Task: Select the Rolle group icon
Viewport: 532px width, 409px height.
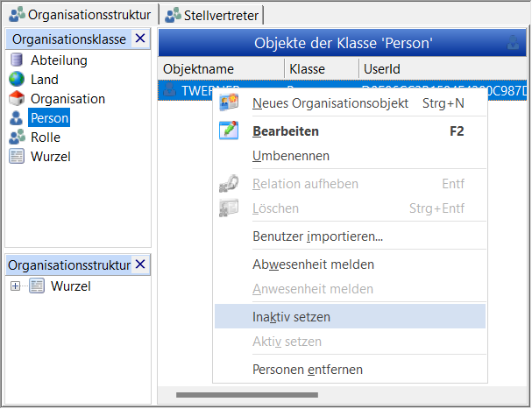Action: click(x=17, y=137)
